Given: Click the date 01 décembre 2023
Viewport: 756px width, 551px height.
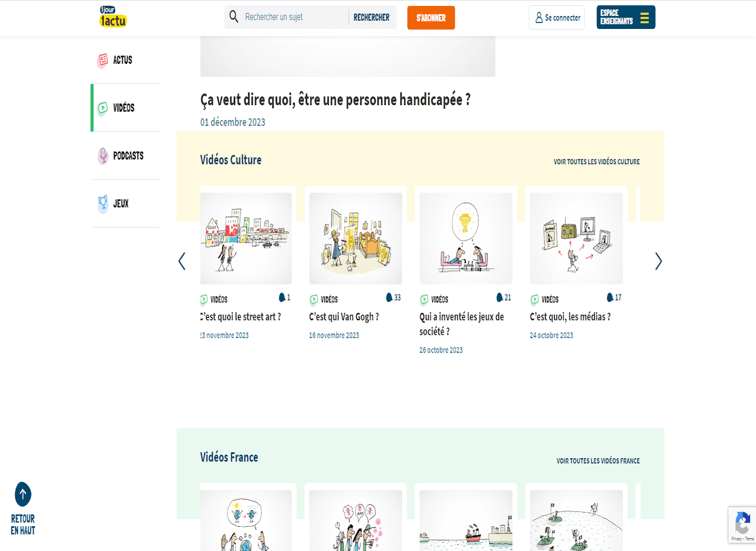Looking at the screenshot, I should pos(233,123).
